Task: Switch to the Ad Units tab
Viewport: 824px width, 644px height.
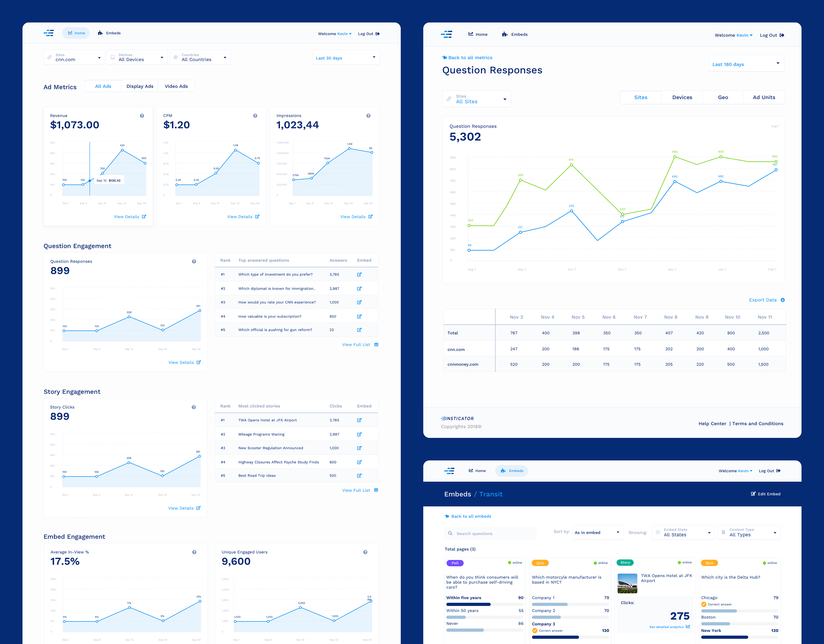Action: (764, 97)
